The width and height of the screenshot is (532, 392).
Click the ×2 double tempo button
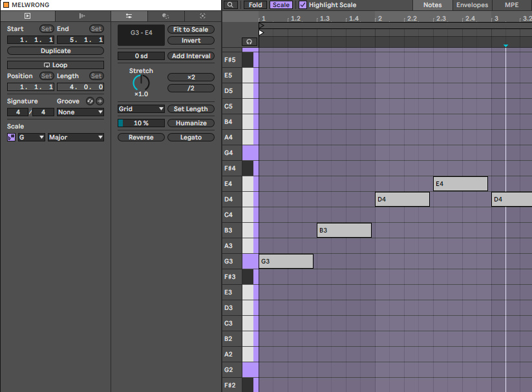coord(191,77)
